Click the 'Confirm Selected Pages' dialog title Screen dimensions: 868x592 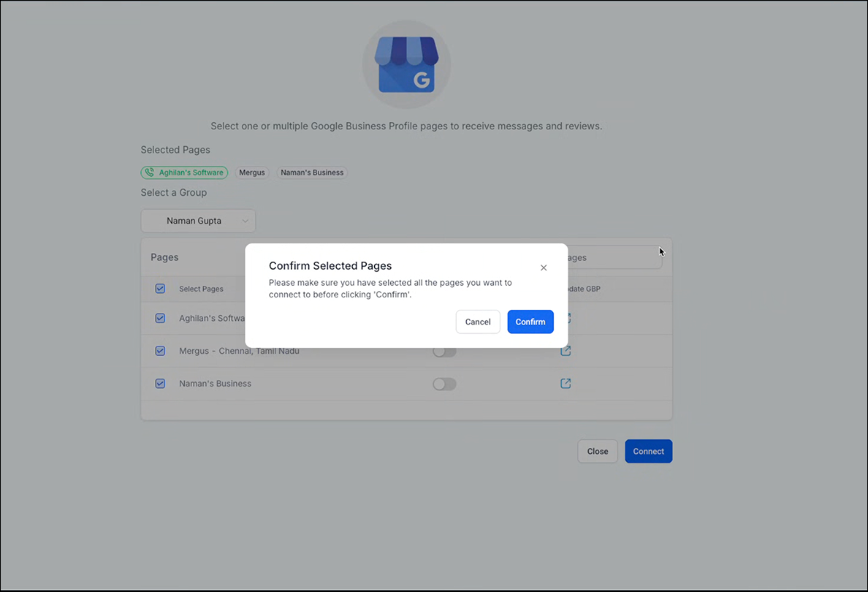pos(330,266)
